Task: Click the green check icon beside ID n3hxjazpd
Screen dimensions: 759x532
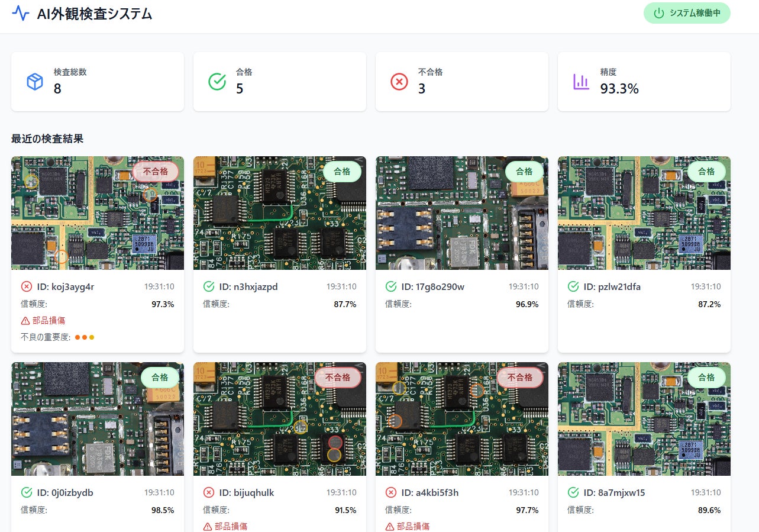Action: pyautogui.click(x=209, y=287)
